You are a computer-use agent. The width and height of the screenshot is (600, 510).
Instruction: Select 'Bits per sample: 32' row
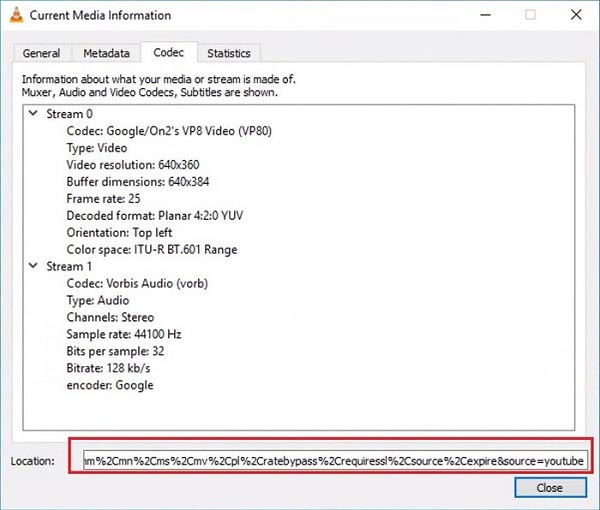coord(115,351)
